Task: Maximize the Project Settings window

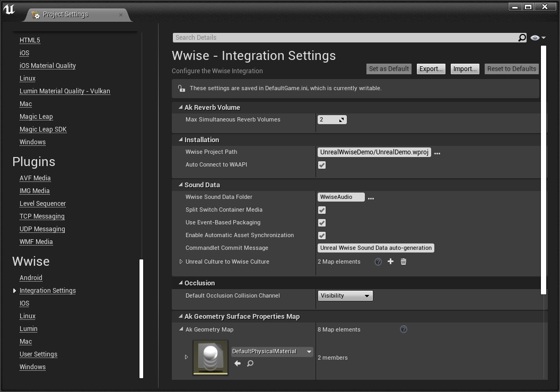Action: 528,6
